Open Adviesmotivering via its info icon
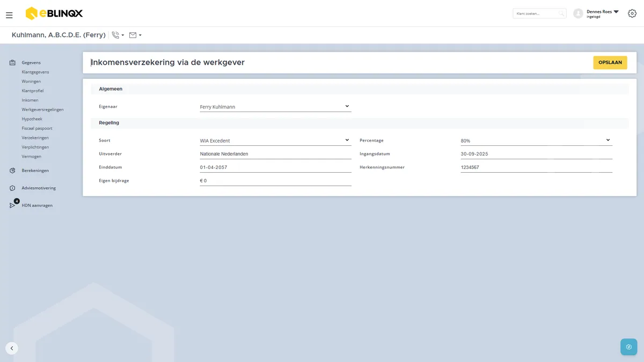 click(x=12, y=188)
